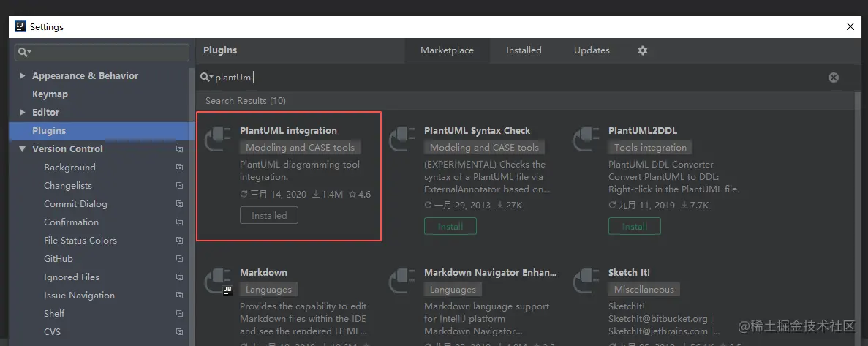Expand the Appearance & Behavior section
This screenshot has width=868, height=346.
(22, 76)
